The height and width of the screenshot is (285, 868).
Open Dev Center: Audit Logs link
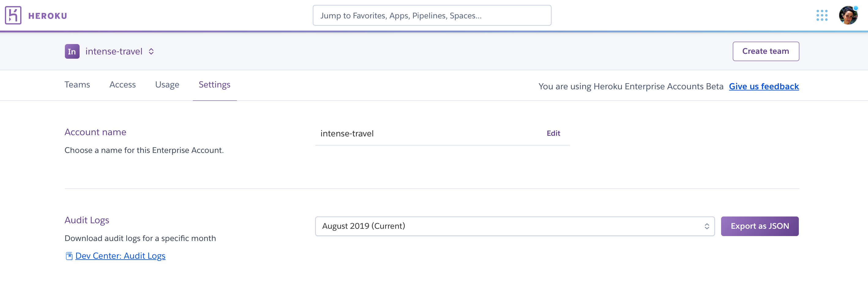point(120,256)
